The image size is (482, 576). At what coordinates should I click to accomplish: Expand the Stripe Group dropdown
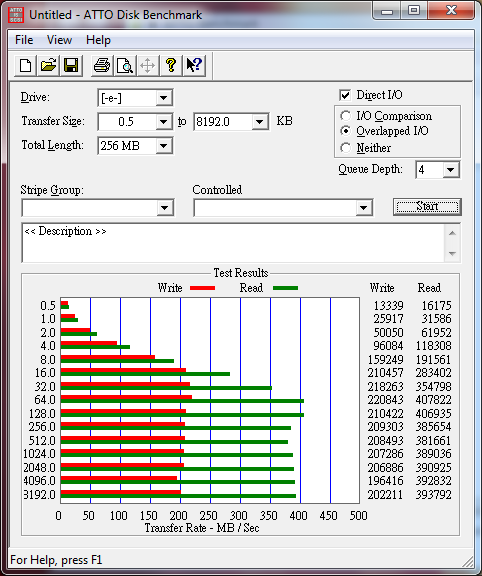pyautogui.click(x=164, y=208)
